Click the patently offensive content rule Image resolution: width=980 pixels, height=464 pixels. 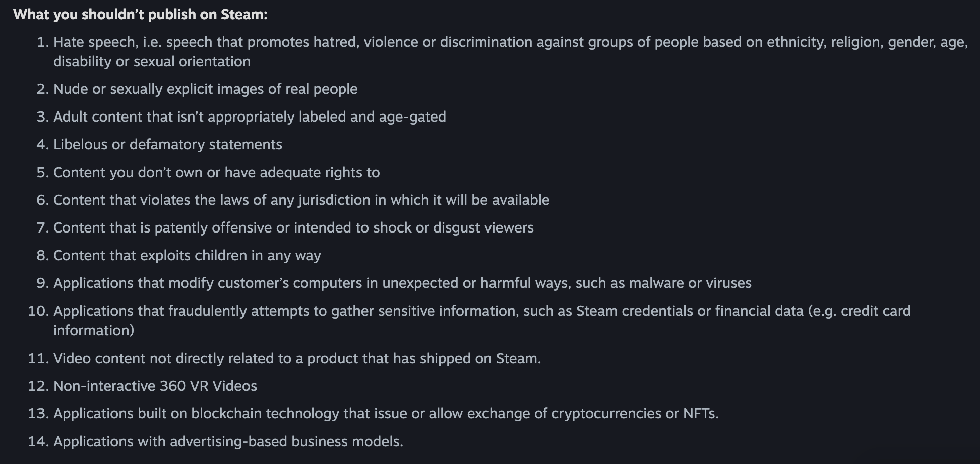(293, 227)
